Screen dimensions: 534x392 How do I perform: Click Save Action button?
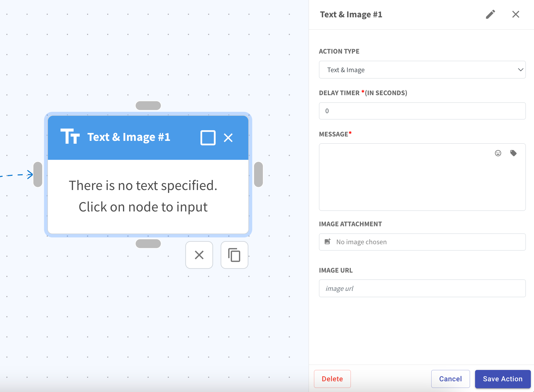click(503, 379)
